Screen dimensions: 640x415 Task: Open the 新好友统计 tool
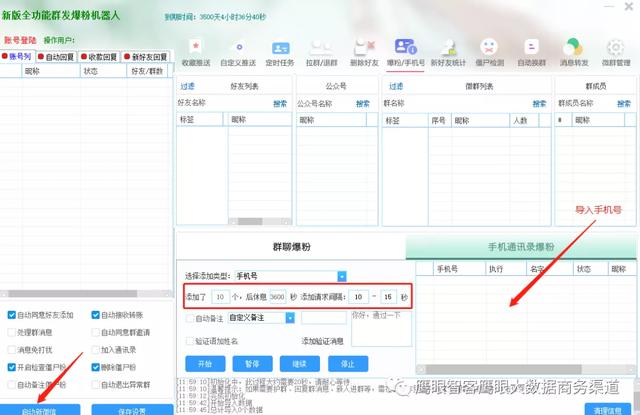448,53
